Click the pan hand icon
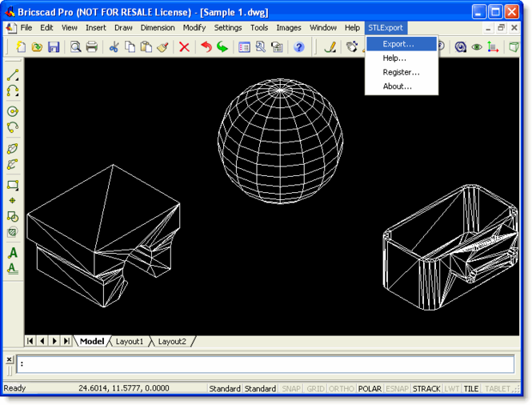The width and height of the screenshot is (532, 405). click(352, 47)
